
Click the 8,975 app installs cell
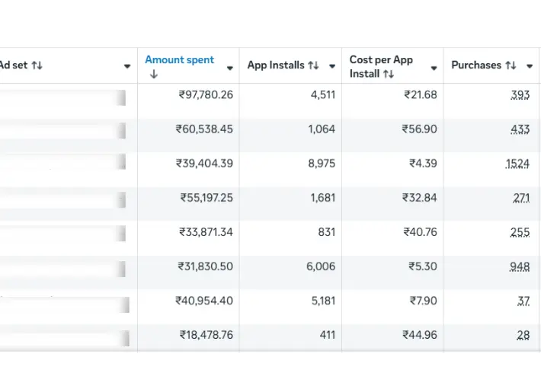[322, 164]
